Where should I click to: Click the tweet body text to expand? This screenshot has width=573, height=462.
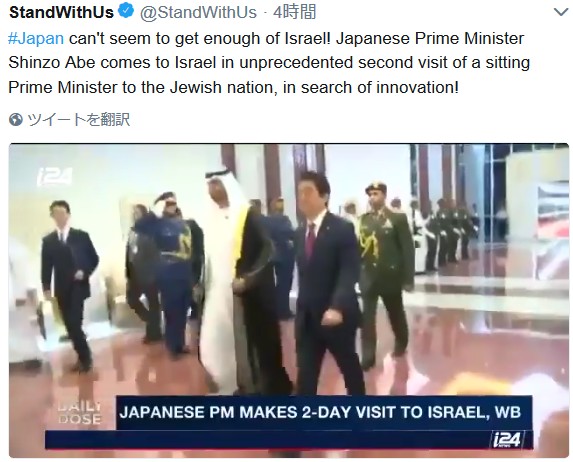tap(269, 63)
